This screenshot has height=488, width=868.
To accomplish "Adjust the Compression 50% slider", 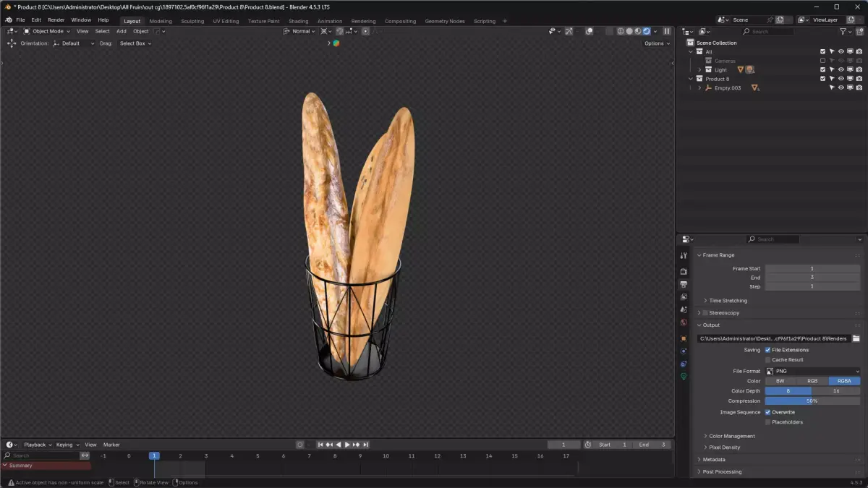I will pos(813,401).
